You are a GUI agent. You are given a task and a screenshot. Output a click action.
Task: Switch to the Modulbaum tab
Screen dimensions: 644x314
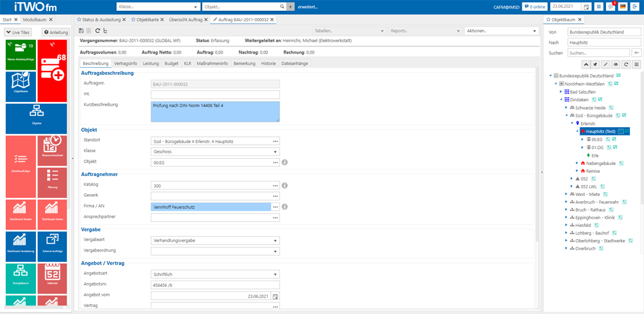click(x=34, y=19)
